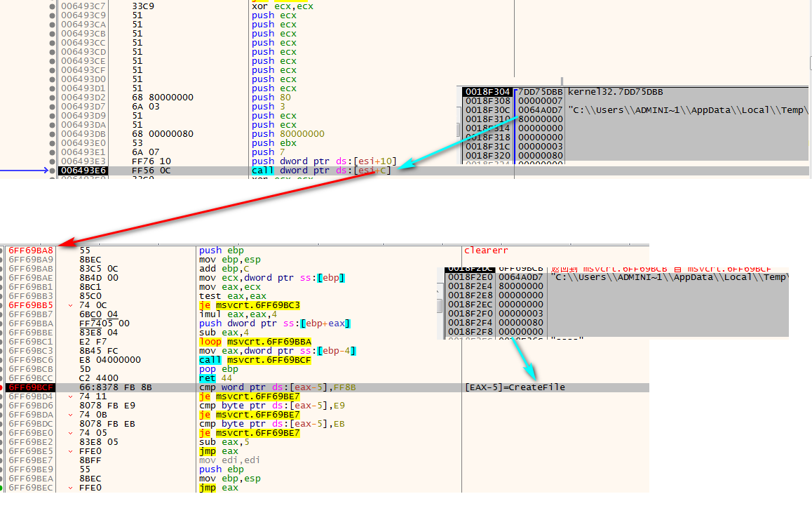The width and height of the screenshot is (812, 527).
Task: Toggle breakpoint dot at address 006493DB
Action: coord(52,134)
